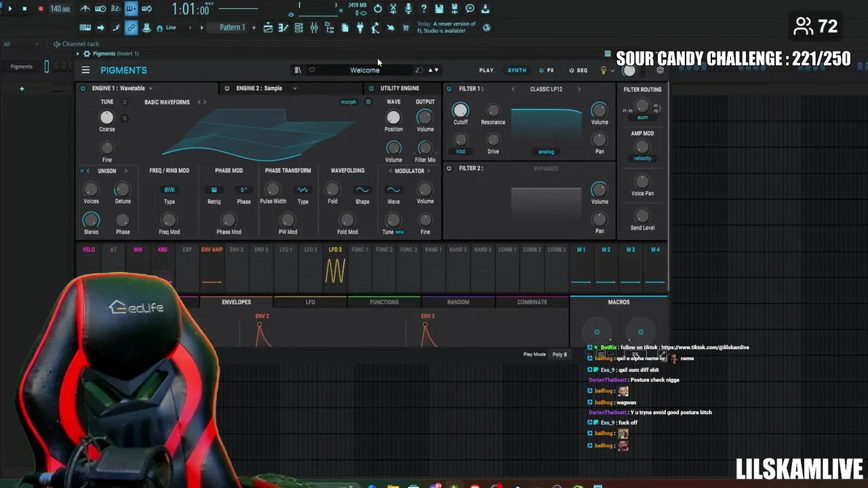Open Engine 1 Wavetable type dropdown
868x488 pixels.
[151, 88]
